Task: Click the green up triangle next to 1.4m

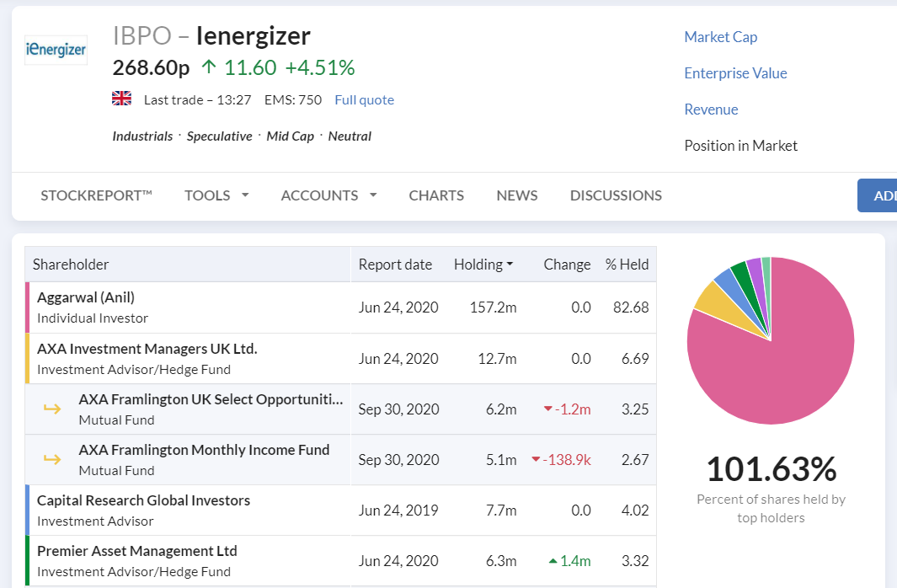Action: [553, 560]
